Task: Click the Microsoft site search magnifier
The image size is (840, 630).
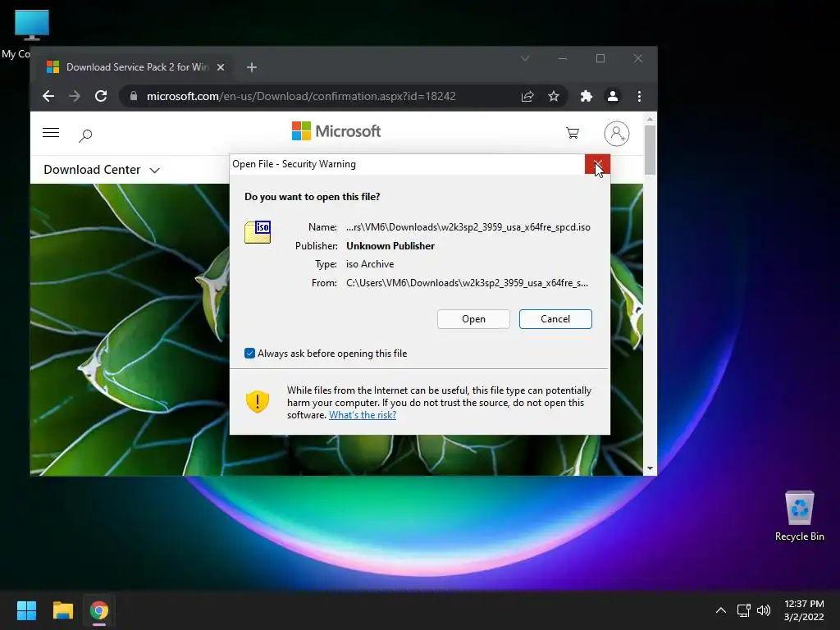Action: 85,135
